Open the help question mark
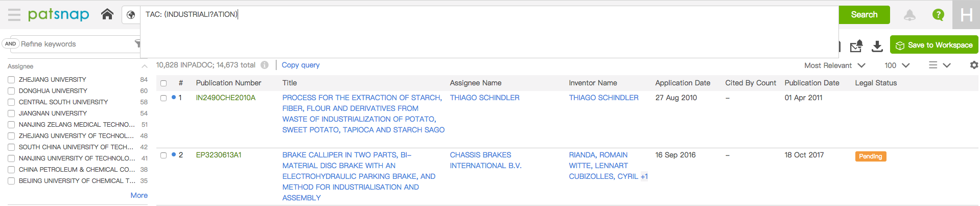 (x=938, y=15)
